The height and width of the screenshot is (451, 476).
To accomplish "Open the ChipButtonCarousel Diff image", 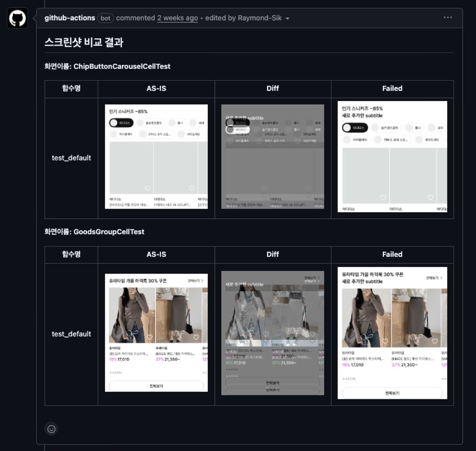I will 272,156.
